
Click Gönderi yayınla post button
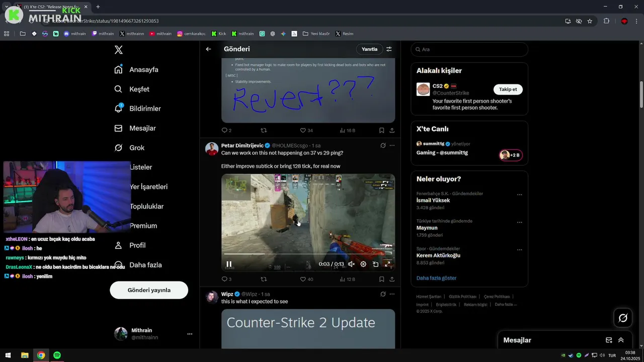coord(149,290)
